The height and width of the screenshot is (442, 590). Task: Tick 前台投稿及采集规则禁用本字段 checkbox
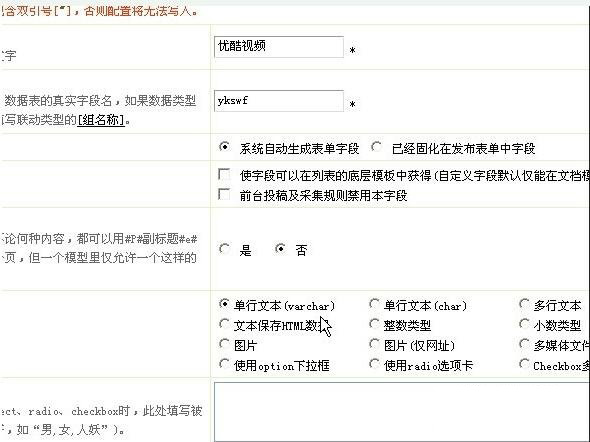point(224,194)
